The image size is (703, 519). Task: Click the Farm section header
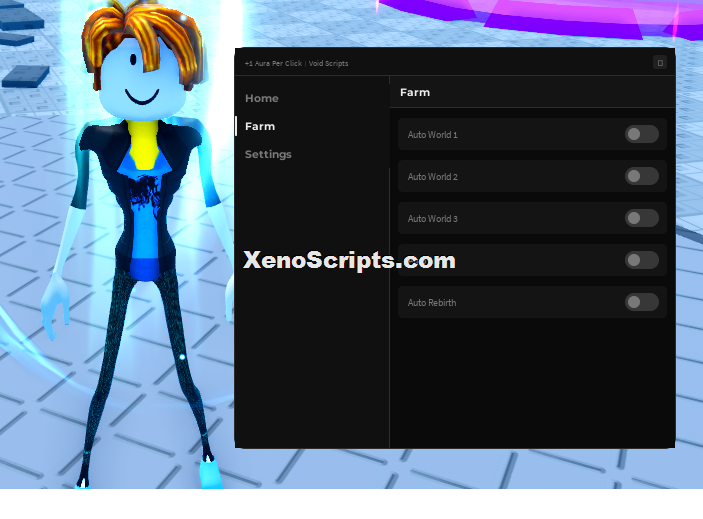415,92
